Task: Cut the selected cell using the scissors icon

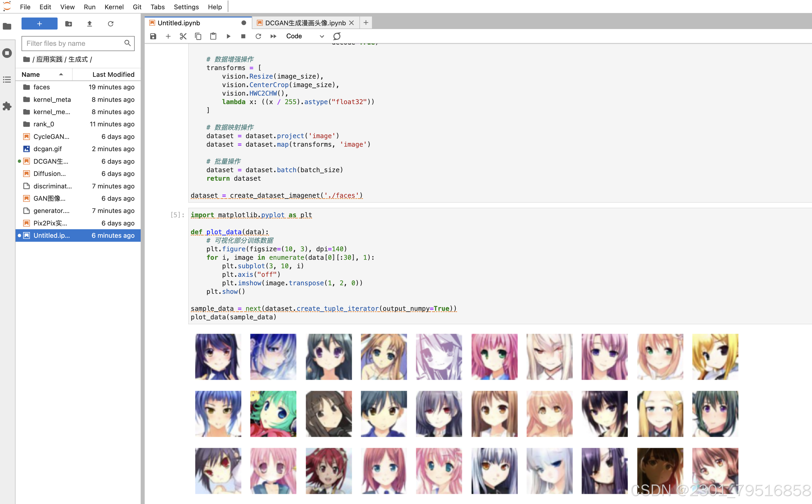Action: click(183, 36)
